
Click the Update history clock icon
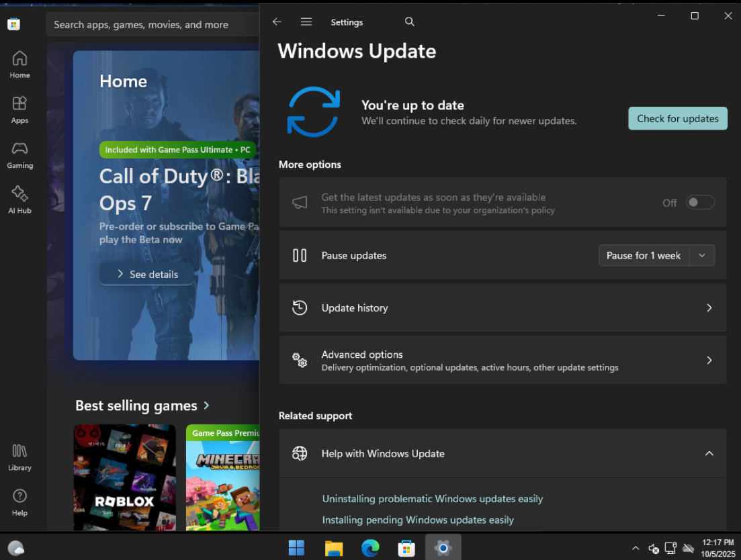coord(300,308)
